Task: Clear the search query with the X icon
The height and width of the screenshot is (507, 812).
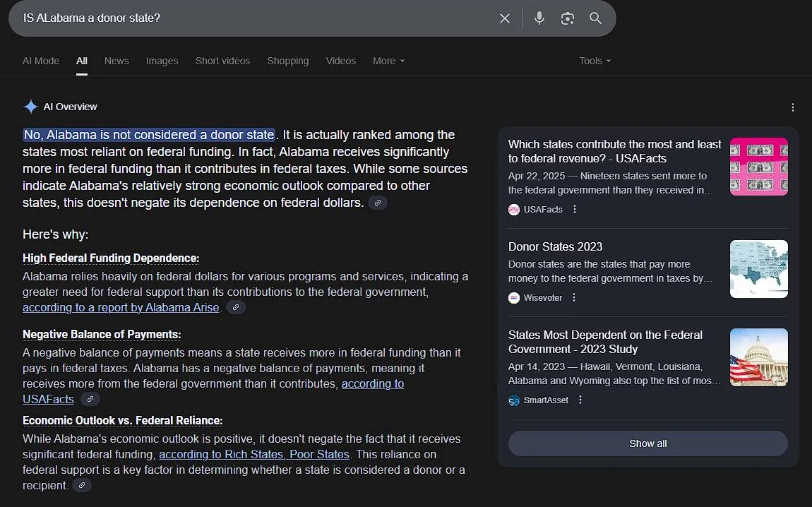Action: point(504,18)
